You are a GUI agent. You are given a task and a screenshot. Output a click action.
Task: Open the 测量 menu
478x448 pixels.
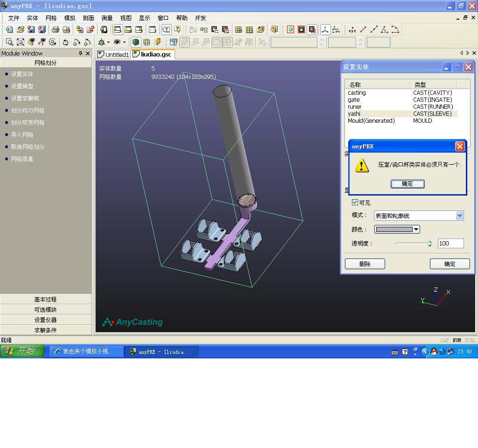pyautogui.click(x=107, y=18)
